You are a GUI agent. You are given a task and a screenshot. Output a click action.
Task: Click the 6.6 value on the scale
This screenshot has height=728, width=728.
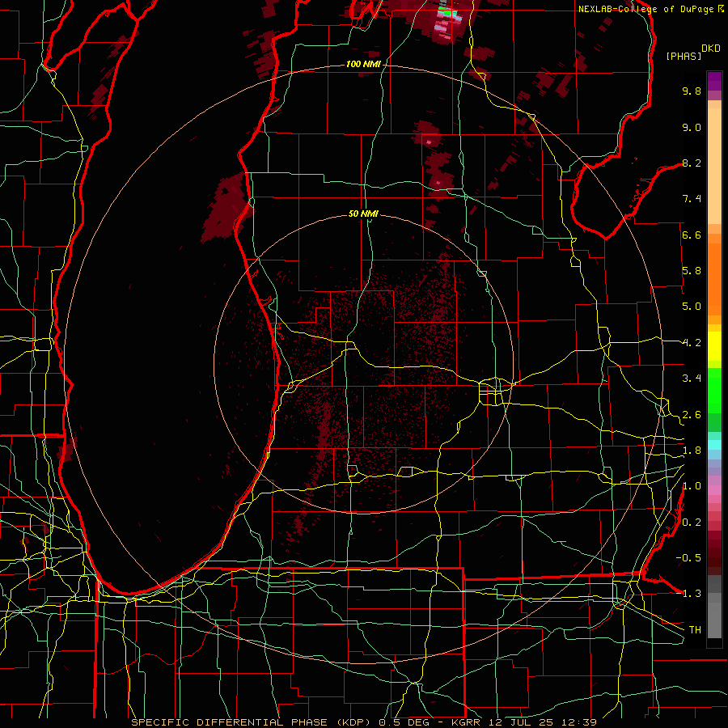click(692, 235)
